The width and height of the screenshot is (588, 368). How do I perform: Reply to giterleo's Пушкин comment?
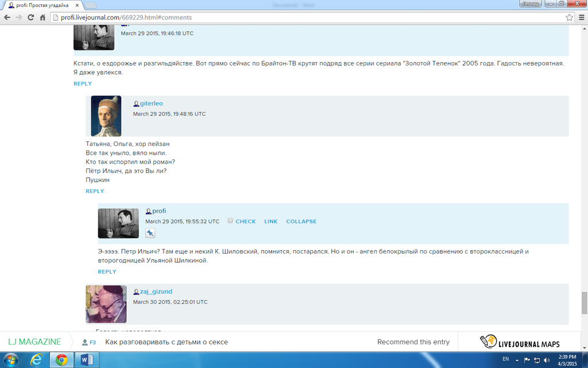click(x=95, y=191)
